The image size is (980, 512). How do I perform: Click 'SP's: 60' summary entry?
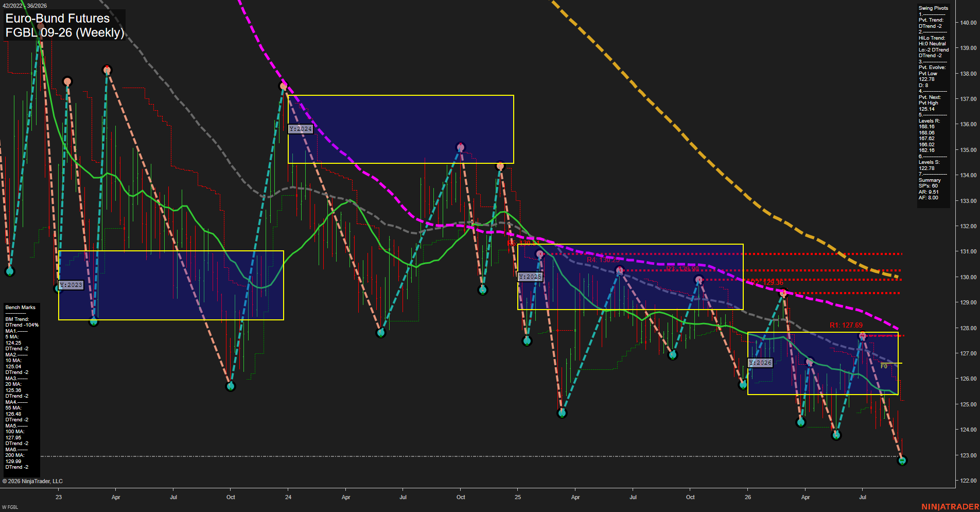(x=928, y=186)
